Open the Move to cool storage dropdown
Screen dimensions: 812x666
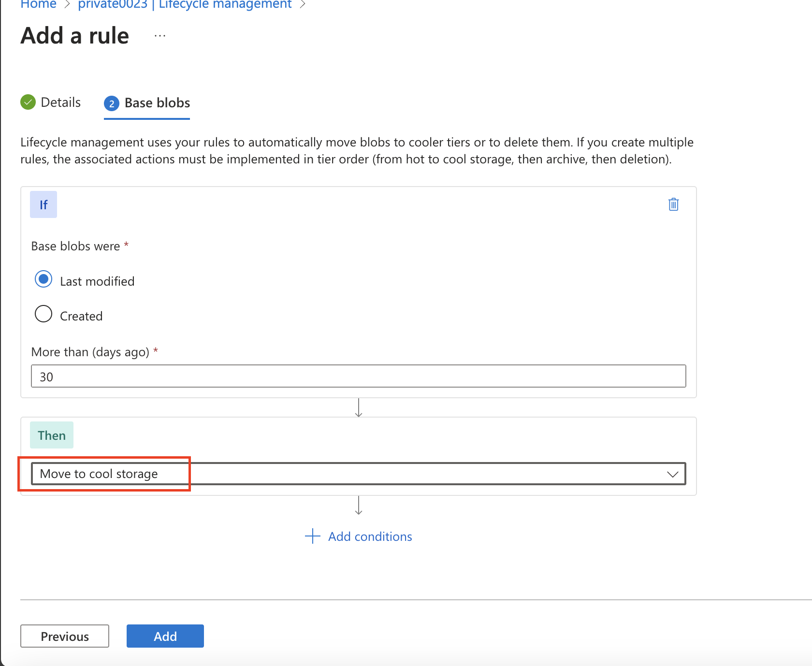pyautogui.click(x=358, y=474)
